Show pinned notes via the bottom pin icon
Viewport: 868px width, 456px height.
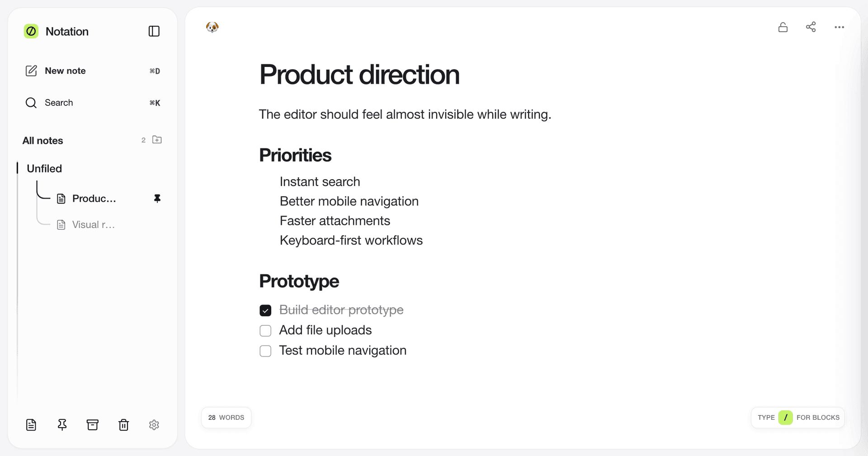(62, 425)
